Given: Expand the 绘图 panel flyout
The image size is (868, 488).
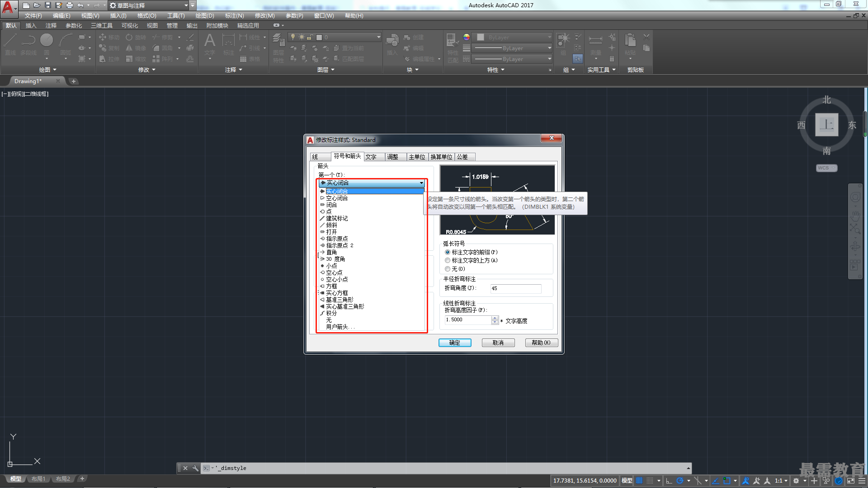Looking at the screenshot, I should (x=48, y=70).
